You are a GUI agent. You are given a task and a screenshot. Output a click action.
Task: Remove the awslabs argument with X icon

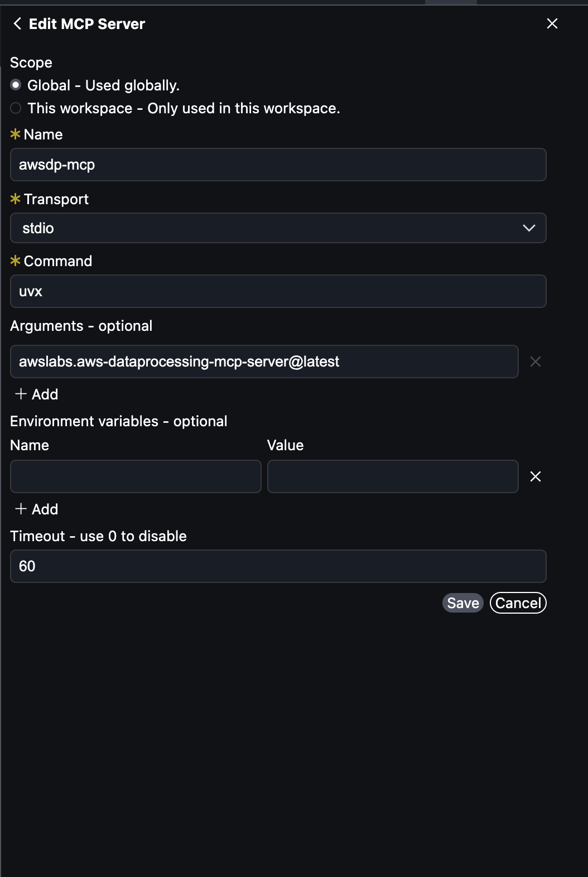pyautogui.click(x=535, y=362)
